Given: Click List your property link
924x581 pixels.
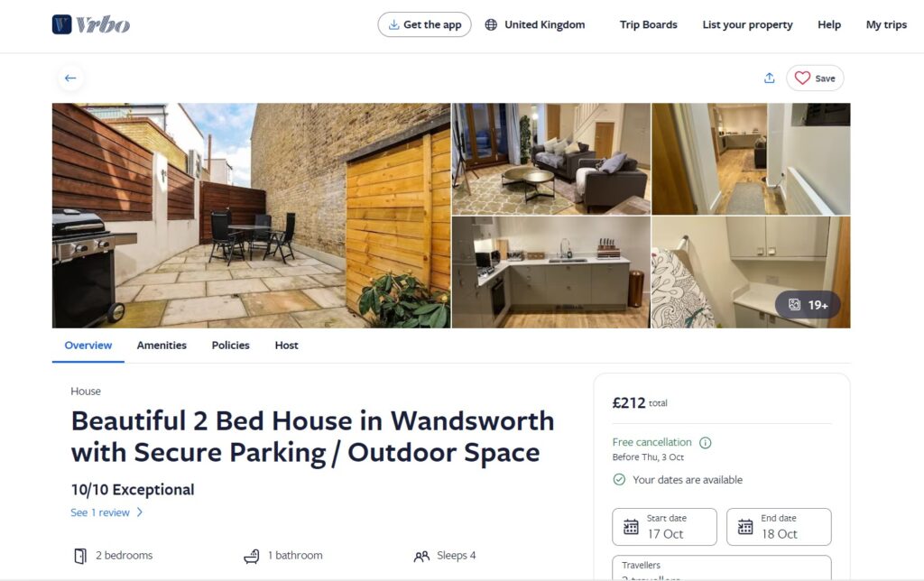Looking at the screenshot, I should click(747, 24).
